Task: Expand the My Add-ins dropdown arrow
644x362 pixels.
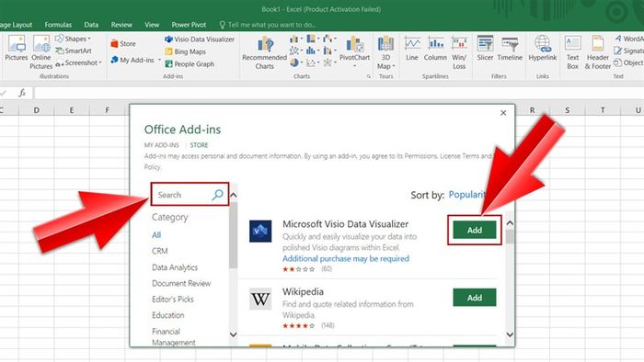Action: [159, 61]
